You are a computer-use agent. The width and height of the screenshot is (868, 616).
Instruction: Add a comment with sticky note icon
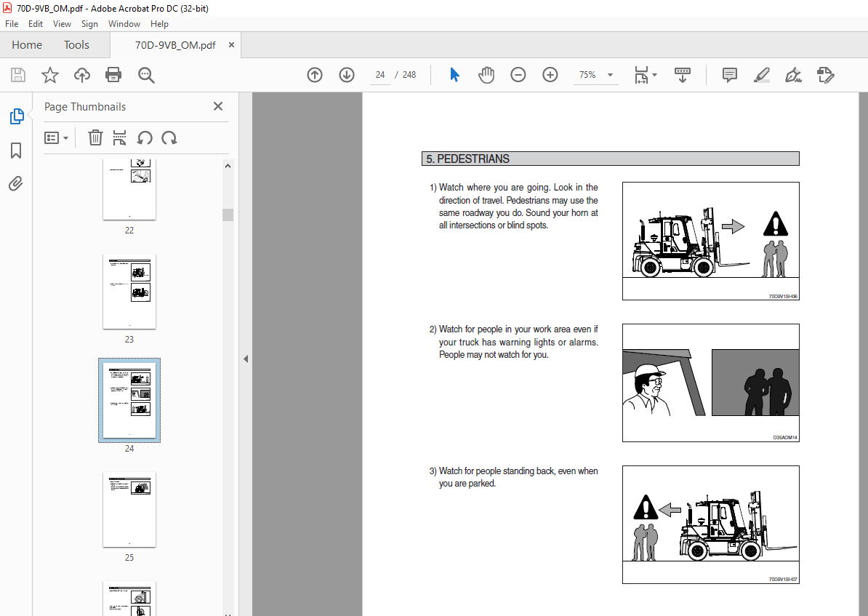(729, 75)
